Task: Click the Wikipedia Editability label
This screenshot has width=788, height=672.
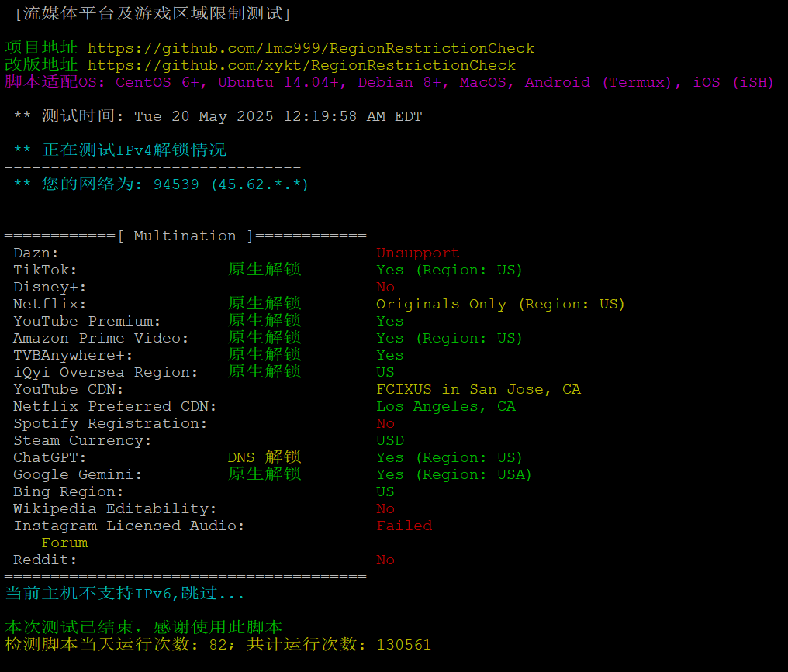Action: click(x=115, y=509)
